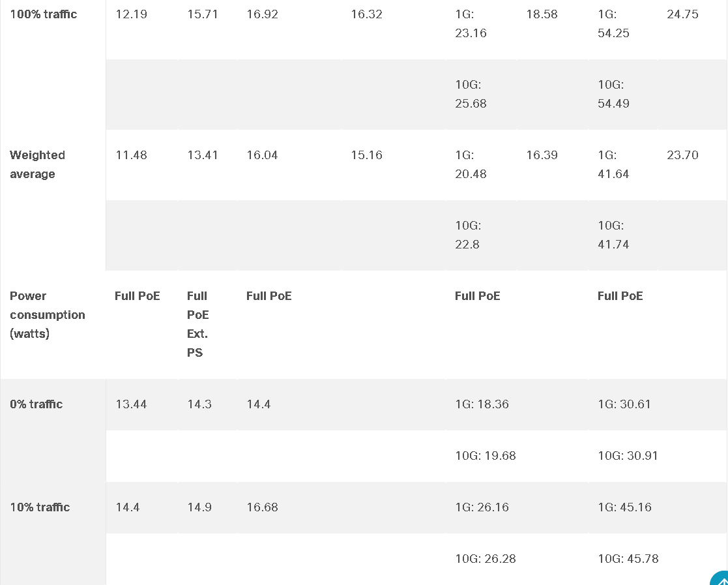
Task: Click the 10% traffic row label
Action: 40,507
